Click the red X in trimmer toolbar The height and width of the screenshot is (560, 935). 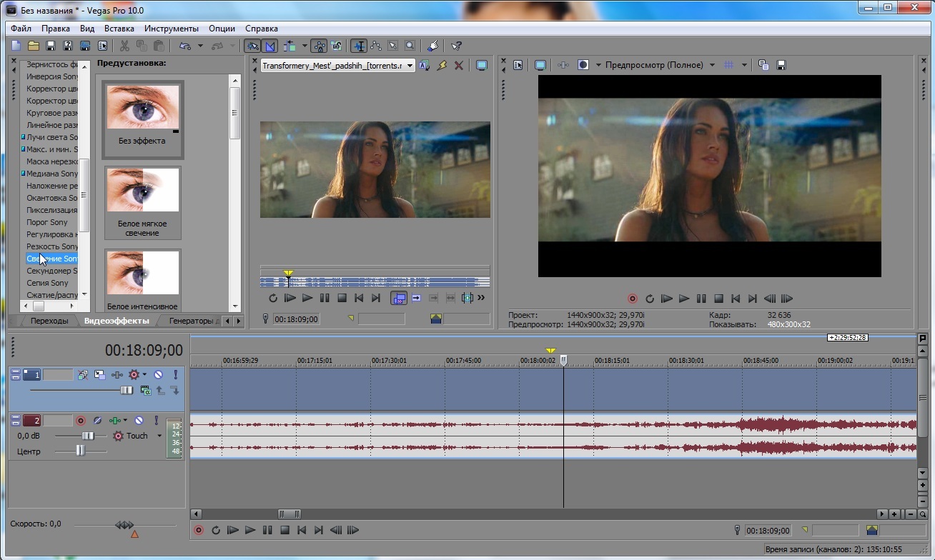click(459, 65)
